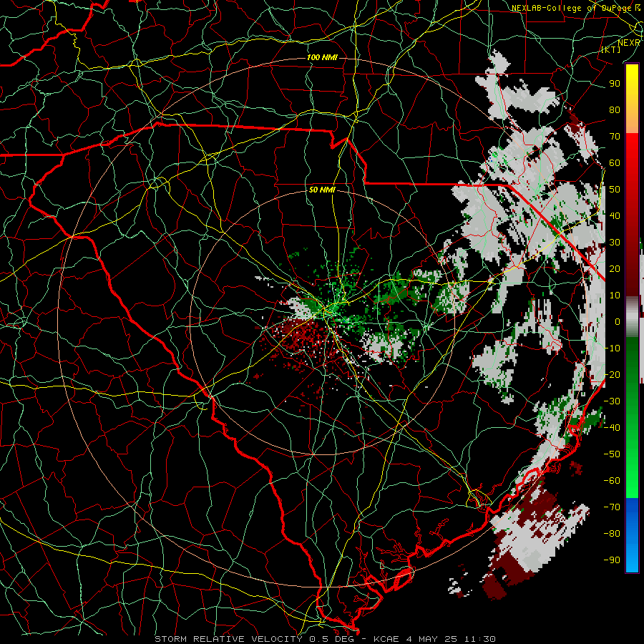Image resolution: width=644 pixels, height=644 pixels.
Task: Click the 30 value on velocity scale
Action: 615,243
